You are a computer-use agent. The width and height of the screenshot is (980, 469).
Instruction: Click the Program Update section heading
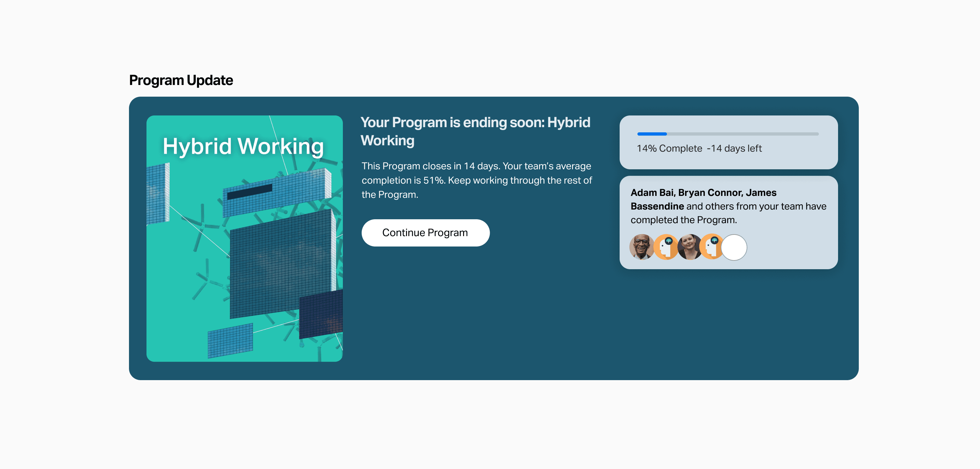click(181, 80)
